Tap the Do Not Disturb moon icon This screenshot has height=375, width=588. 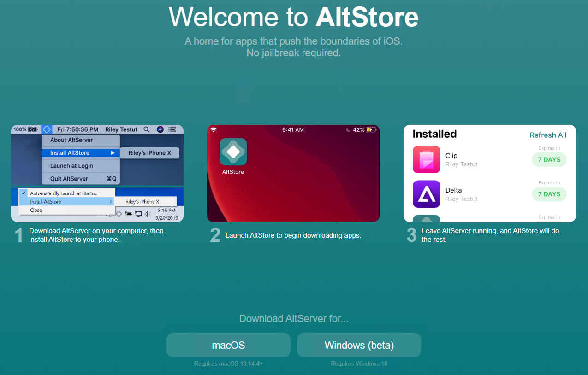point(348,130)
